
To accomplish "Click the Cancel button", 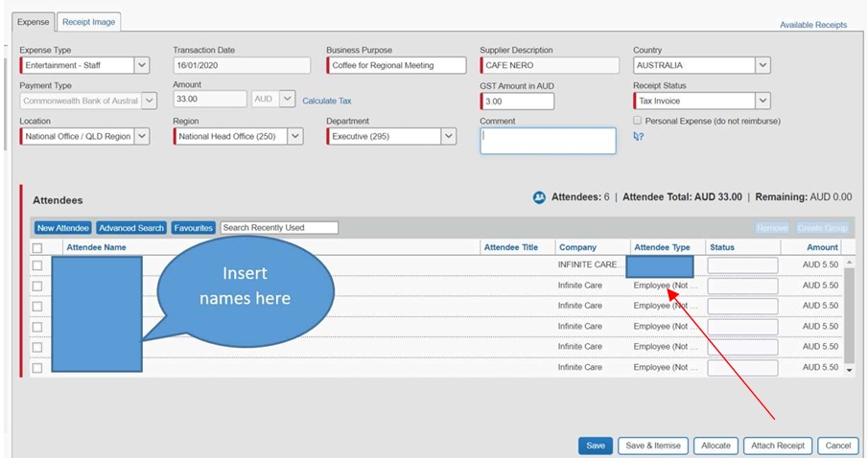I will [838, 446].
